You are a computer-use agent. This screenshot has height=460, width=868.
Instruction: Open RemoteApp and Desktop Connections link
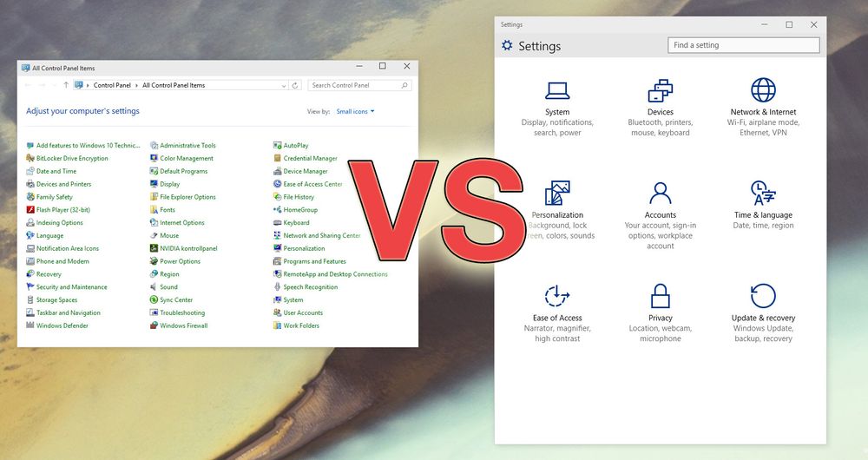(335, 274)
